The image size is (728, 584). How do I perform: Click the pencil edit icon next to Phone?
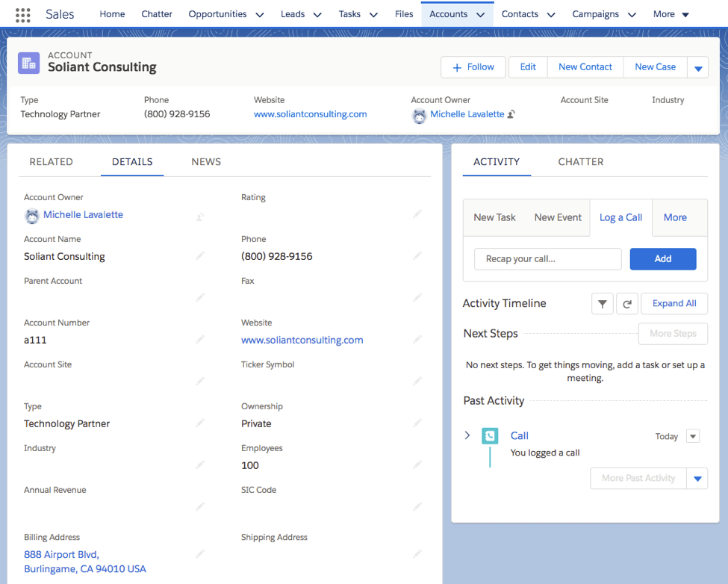click(x=417, y=255)
